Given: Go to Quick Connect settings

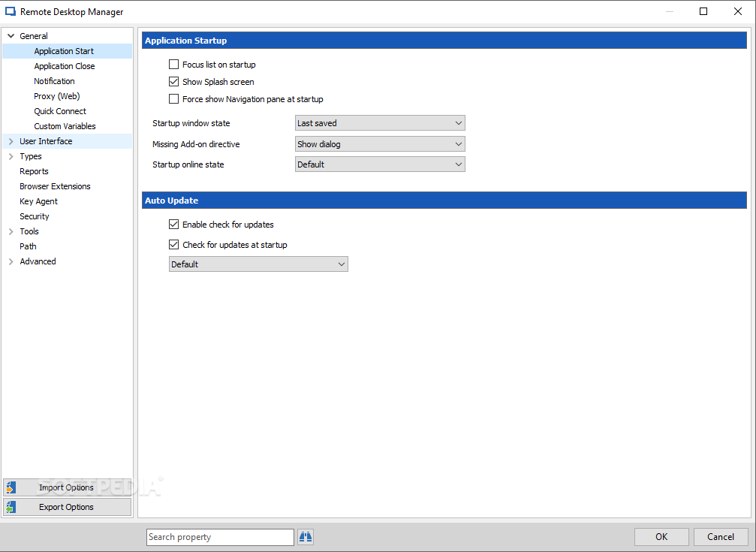Looking at the screenshot, I should [60, 111].
